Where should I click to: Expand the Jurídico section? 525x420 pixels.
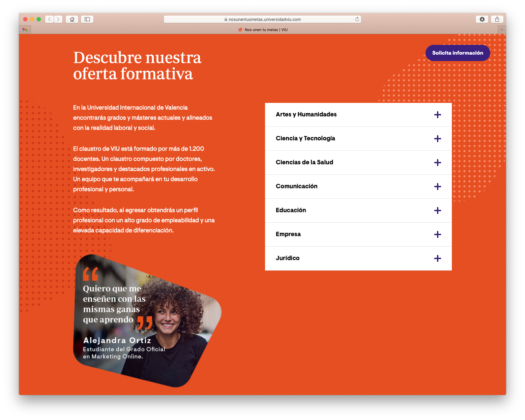437,258
